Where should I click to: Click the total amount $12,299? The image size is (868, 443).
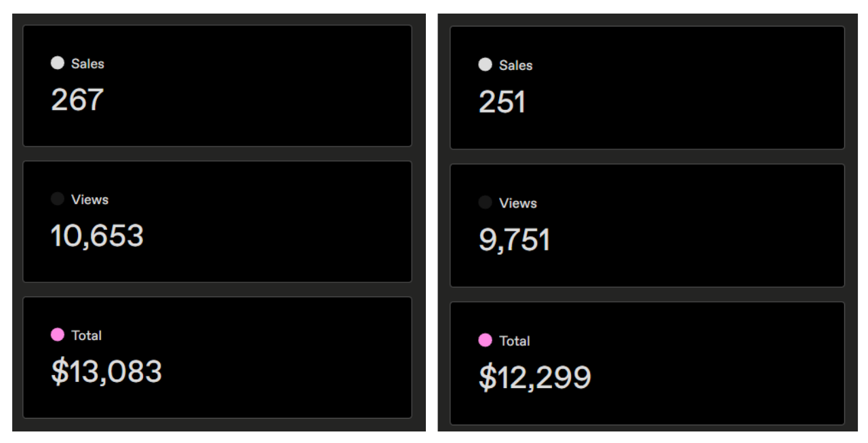(x=534, y=377)
